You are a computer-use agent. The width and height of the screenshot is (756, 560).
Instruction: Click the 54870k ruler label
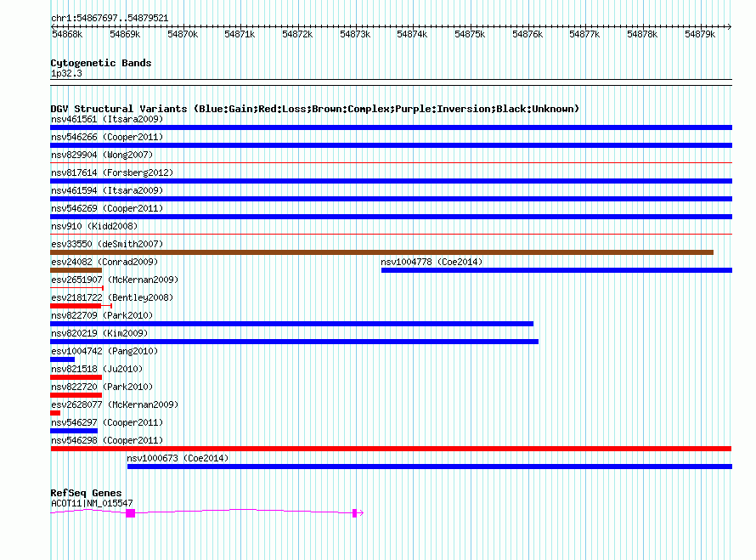183,34
